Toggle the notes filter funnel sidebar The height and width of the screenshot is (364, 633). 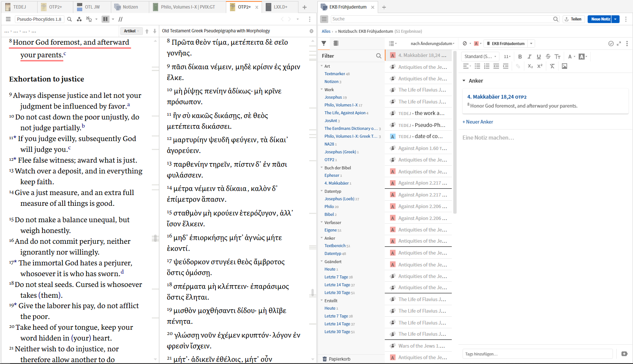pyautogui.click(x=324, y=43)
